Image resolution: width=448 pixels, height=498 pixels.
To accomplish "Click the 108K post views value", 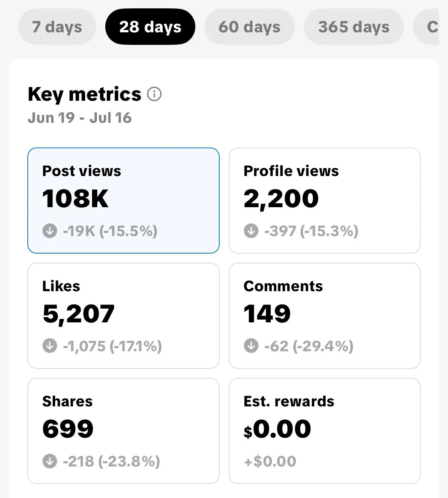I will pyautogui.click(x=75, y=198).
